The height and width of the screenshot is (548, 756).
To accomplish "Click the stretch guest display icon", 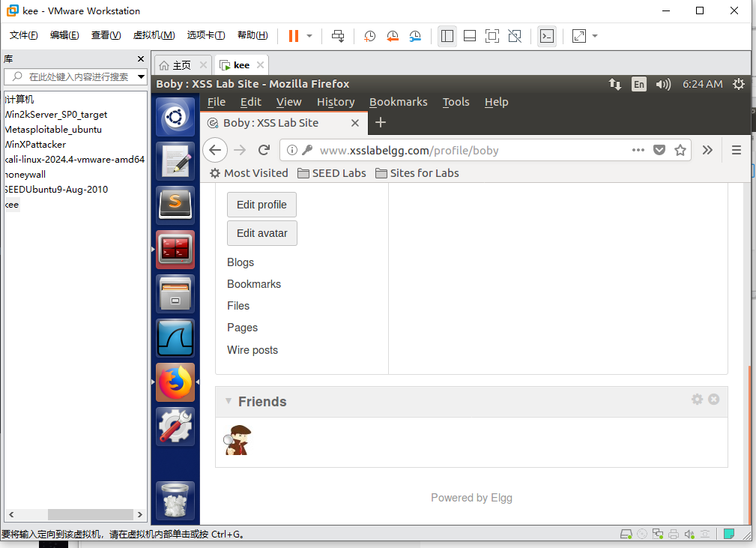I will pyautogui.click(x=578, y=36).
